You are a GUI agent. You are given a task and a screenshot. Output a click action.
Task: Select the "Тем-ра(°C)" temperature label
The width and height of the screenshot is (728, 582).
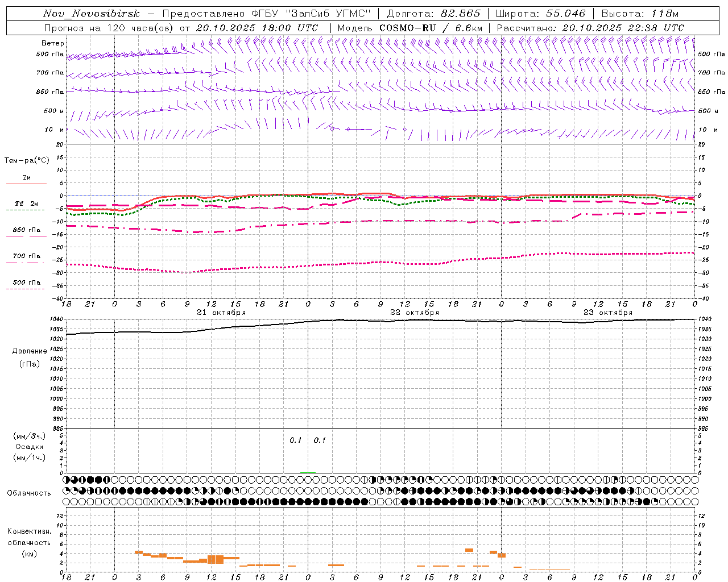27,161
